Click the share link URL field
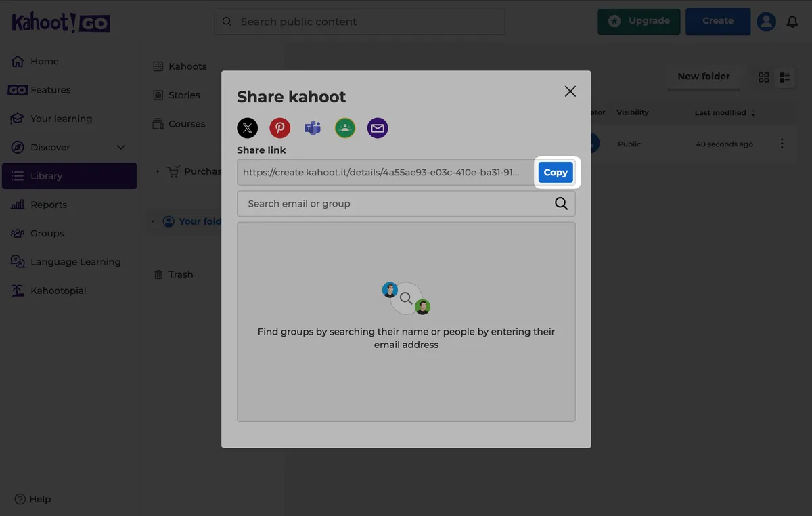Viewport: 812px width, 516px height. 386,173
